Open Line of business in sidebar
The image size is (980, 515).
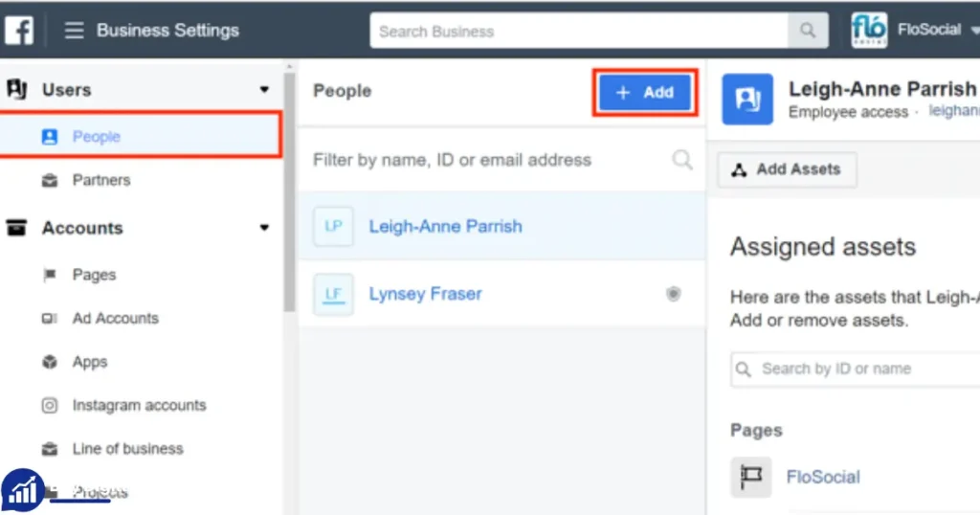coord(127,449)
